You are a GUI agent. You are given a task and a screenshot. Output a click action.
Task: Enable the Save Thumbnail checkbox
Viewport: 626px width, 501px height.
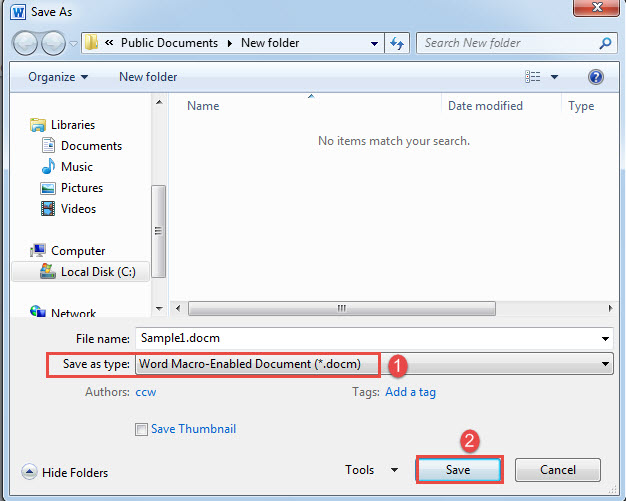[x=141, y=430]
